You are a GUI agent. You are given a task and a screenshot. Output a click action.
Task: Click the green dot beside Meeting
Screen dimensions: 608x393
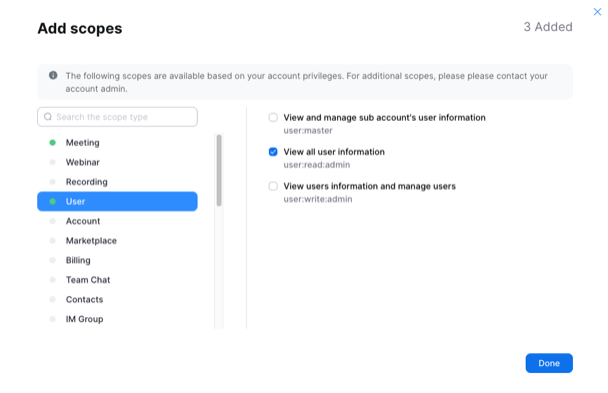(x=53, y=143)
